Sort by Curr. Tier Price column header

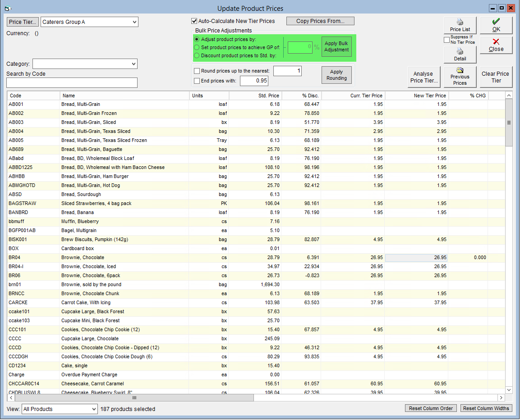[x=353, y=96]
